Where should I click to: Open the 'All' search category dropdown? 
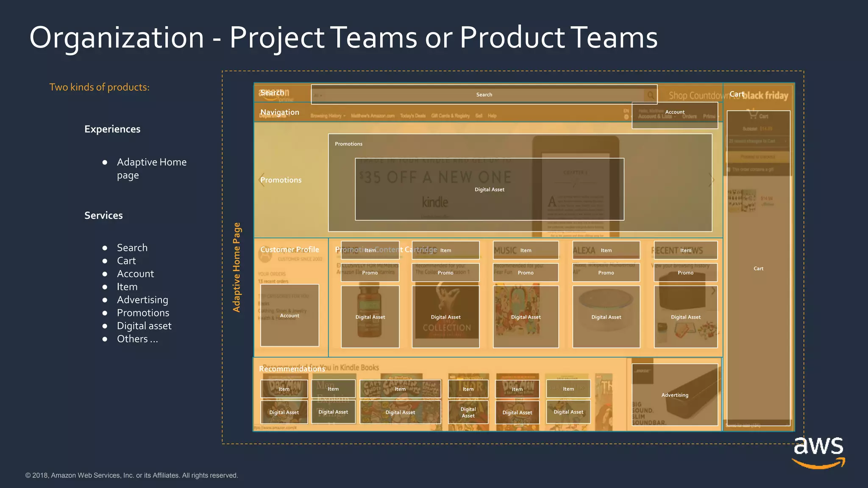click(318, 96)
